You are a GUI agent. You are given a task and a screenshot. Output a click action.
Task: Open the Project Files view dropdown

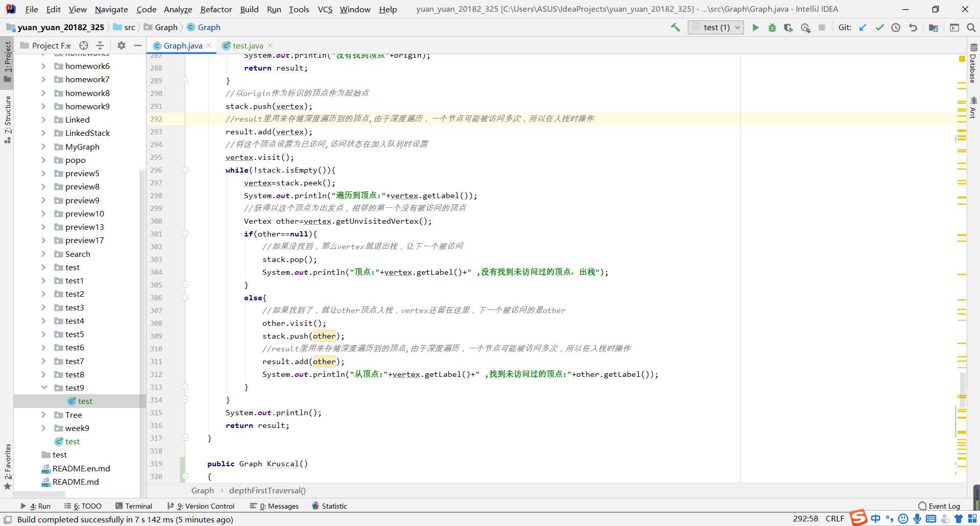point(52,45)
